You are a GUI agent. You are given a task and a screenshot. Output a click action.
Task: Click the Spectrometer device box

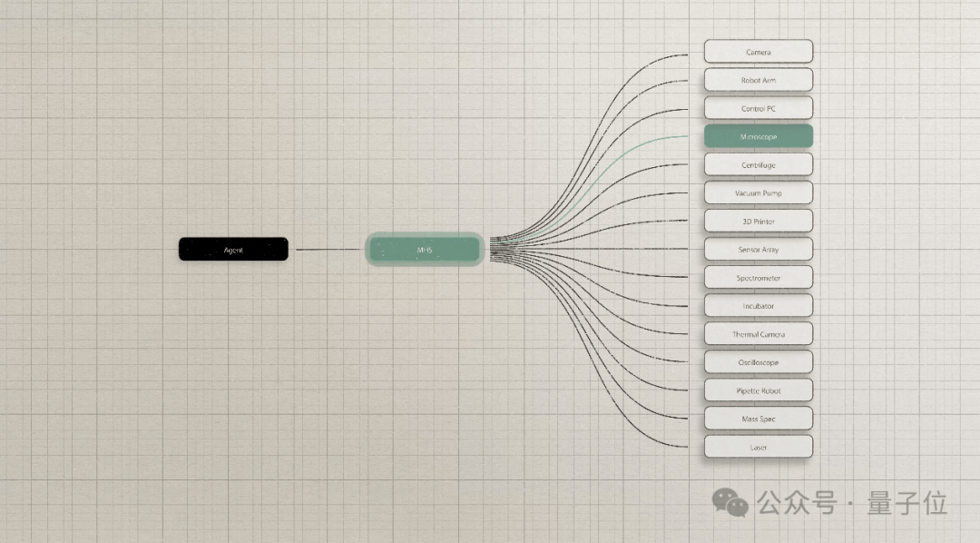pos(758,277)
